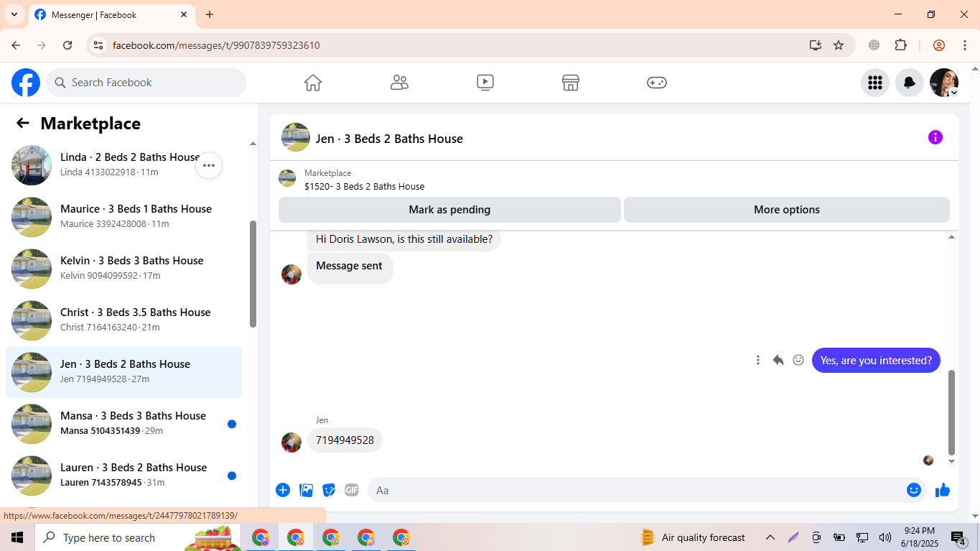Select the Messenger | Facebook tab

111,14
